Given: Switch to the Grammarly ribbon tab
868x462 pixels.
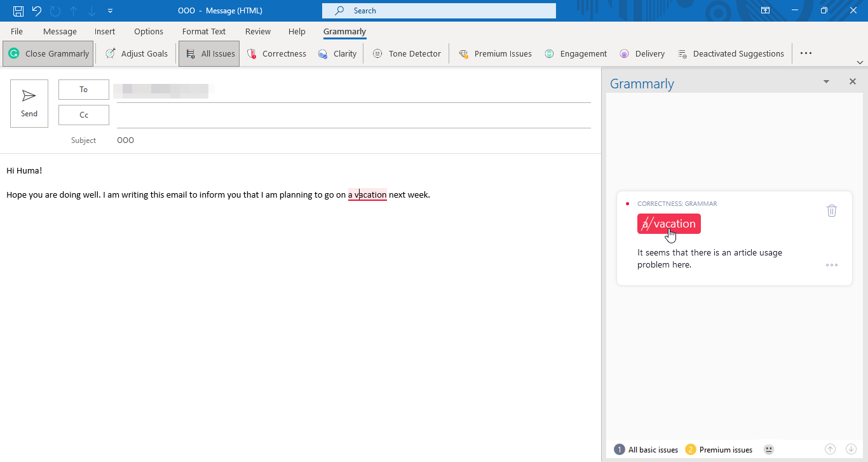Looking at the screenshot, I should pos(344,31).
